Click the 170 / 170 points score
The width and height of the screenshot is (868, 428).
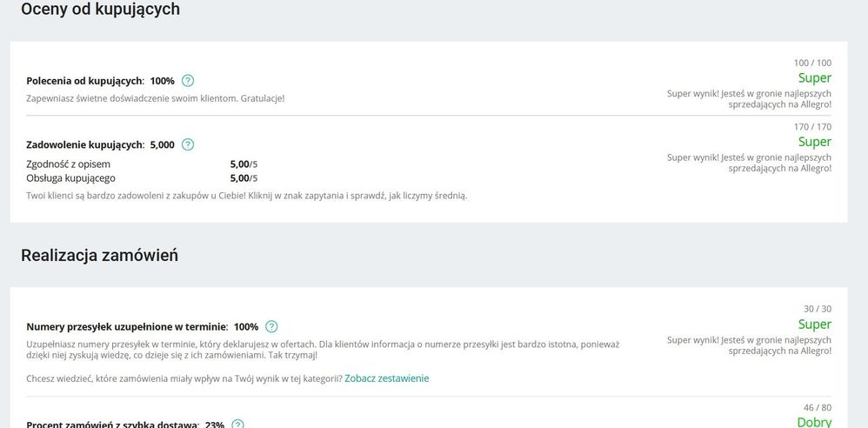(x=812, y=127)
